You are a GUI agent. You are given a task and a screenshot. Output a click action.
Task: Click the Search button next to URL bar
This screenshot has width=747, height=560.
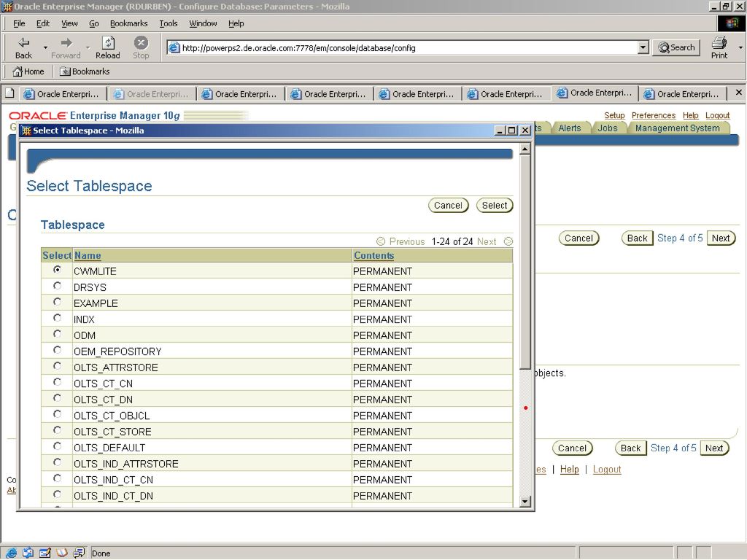click(676, 47)
